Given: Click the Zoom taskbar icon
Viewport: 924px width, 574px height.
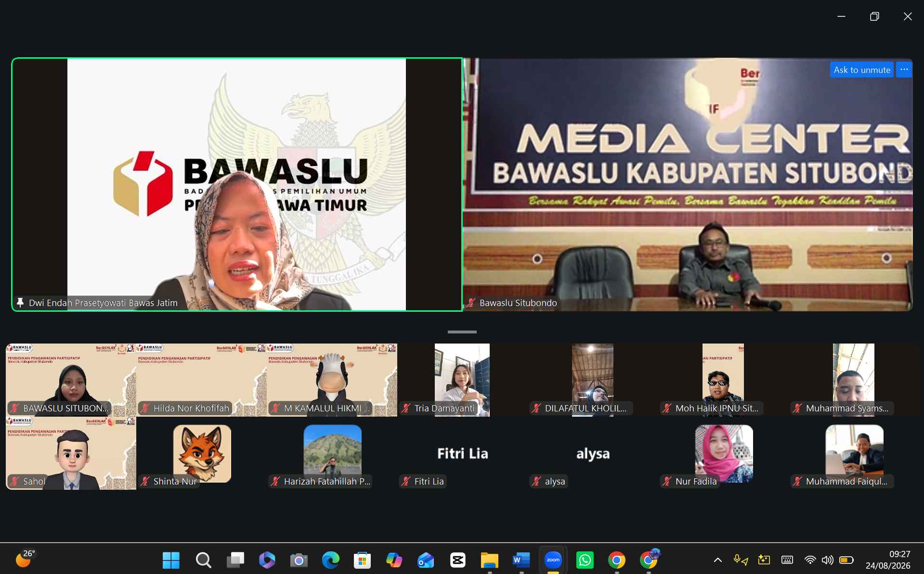Looking at the screenshot, I should pos(553,560).
